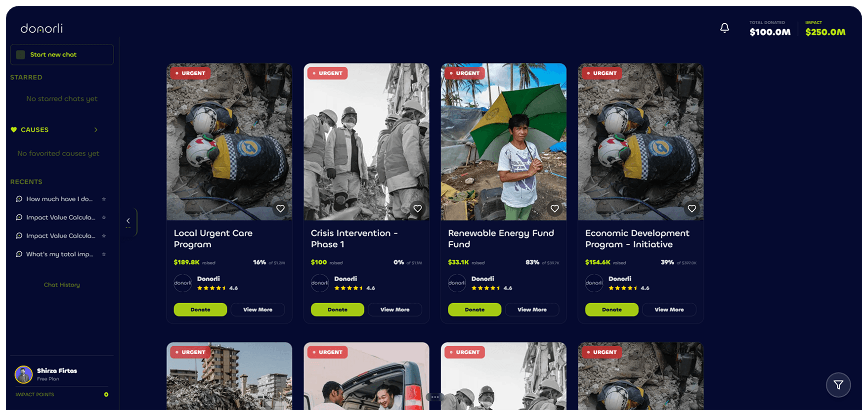
Task: Open the notifications bell icon
Action: click(x=724, y=28)
